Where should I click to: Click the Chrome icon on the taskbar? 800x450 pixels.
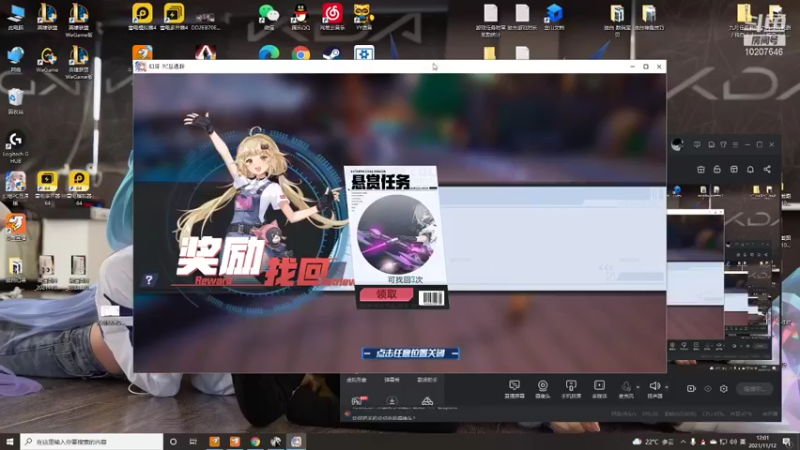pyautogui.click(x=255, y=441)
